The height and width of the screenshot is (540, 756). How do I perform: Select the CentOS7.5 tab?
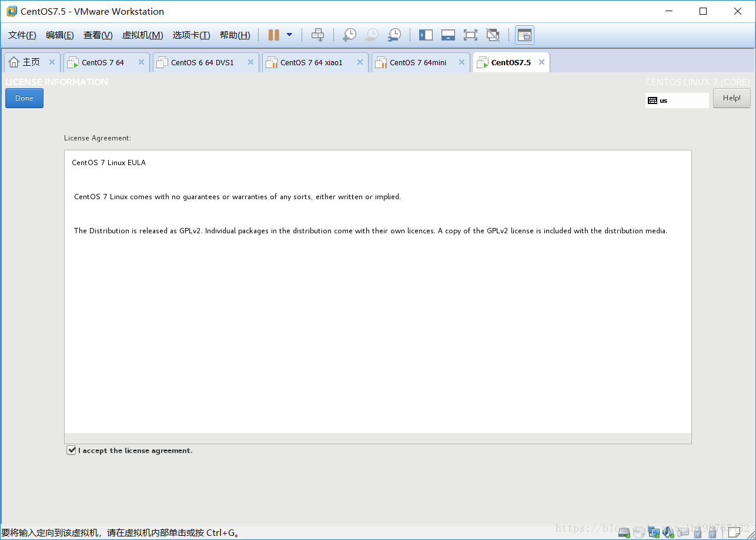coord(511,62)
